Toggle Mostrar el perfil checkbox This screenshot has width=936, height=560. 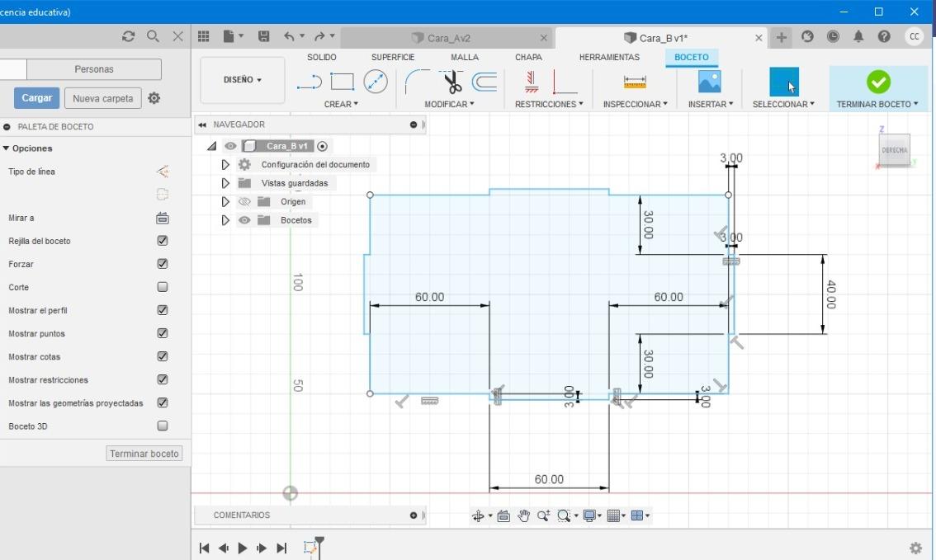[x=163, y=310]
